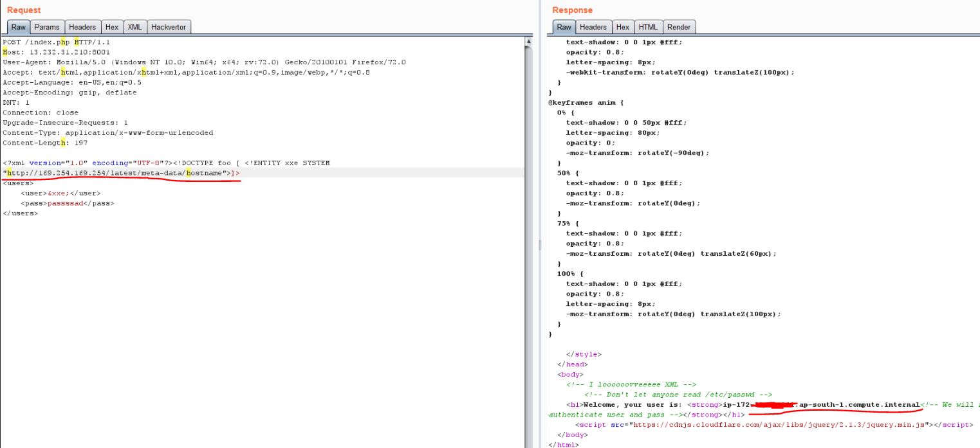This screenshot has width=980, height=448.
Task: Click the <pass>passssad</pass> line
Action: click(x=68, y=203)
